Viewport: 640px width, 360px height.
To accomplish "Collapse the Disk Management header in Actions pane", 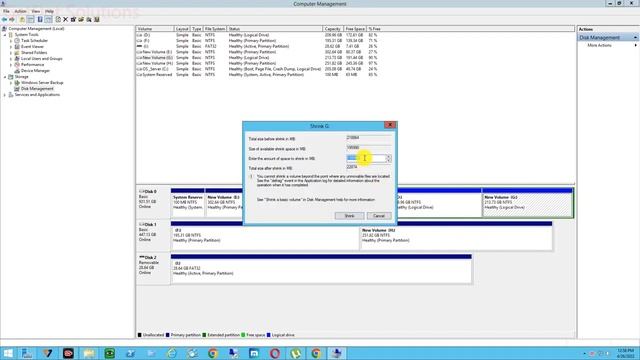I will coord(636,38).
